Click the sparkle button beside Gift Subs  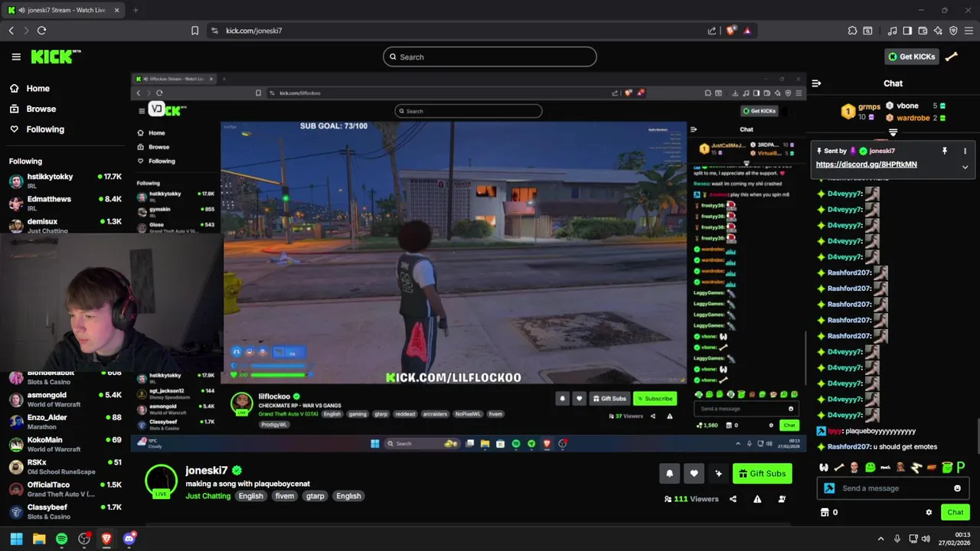click(718, 474)
